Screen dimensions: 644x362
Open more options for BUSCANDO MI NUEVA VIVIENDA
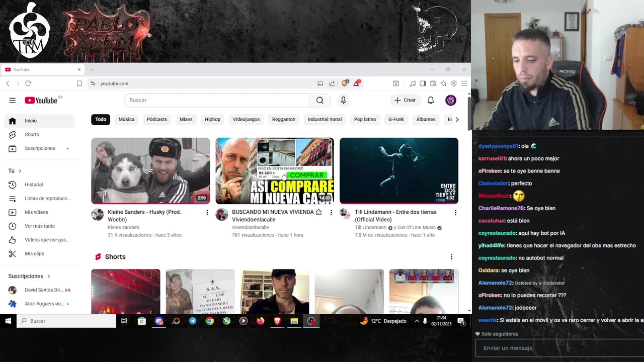331,213
